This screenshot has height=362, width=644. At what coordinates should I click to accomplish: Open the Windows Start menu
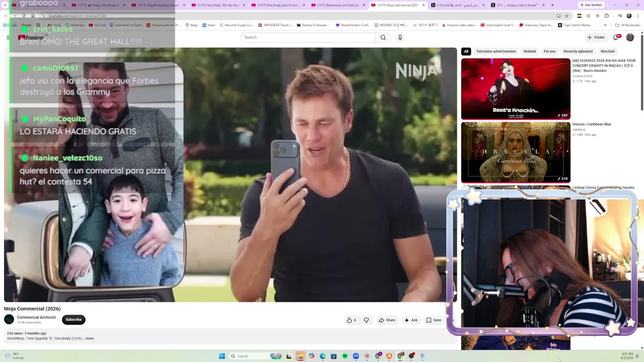tap(222, 356)
